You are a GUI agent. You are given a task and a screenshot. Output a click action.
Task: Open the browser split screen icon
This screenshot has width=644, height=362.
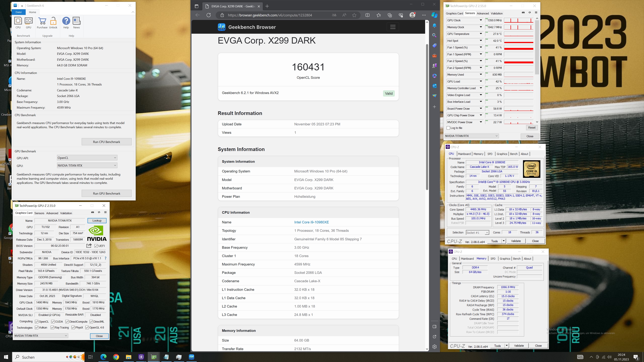[x=367, y=15]
